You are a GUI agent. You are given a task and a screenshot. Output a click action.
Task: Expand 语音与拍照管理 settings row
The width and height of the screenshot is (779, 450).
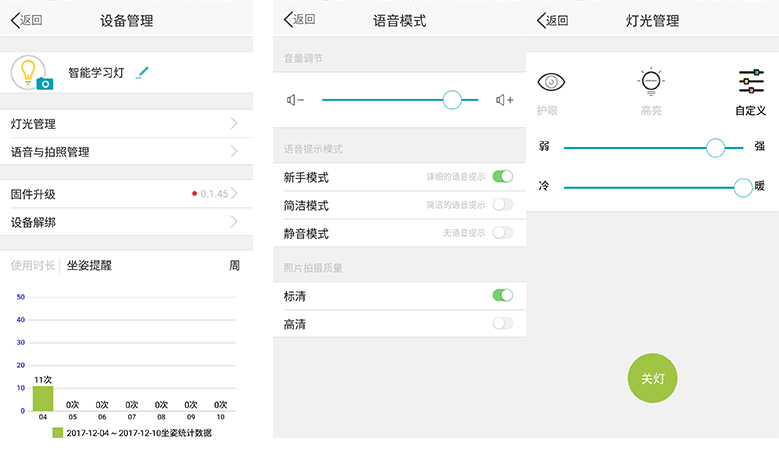234,152
